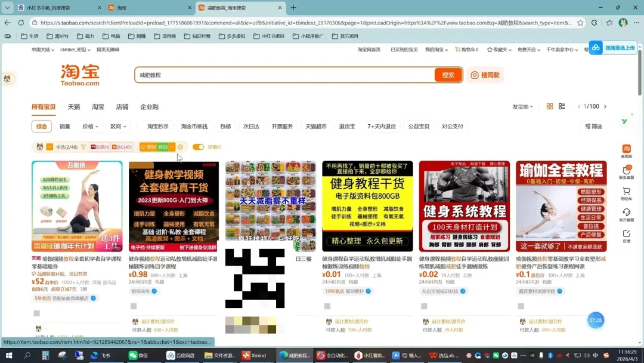
Task: Click the 复制 button in plugin bar
Action: click(x=148, y=147)
